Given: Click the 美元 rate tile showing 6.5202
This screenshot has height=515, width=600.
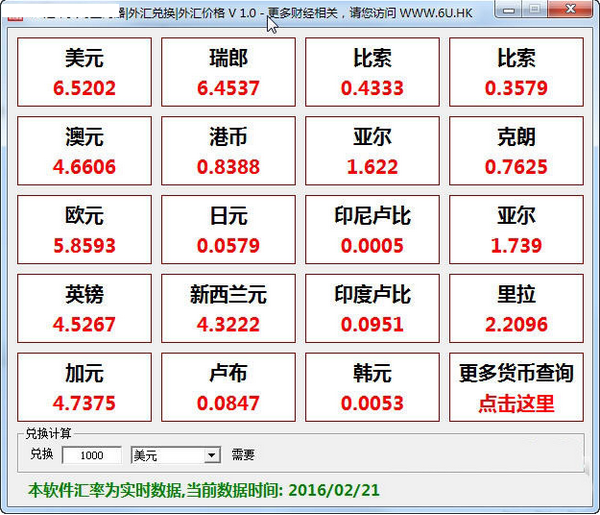Looking at the screenshot, I should point(84,73).
